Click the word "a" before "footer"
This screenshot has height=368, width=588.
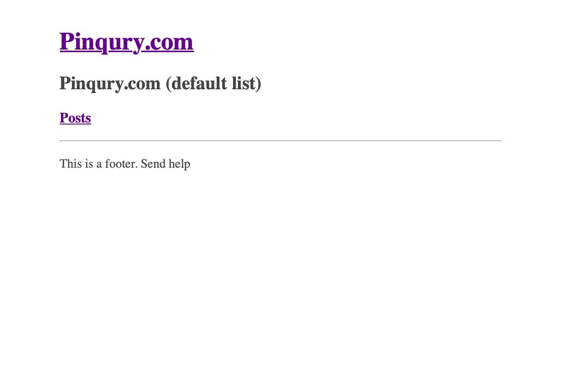[x=99, y=164]
